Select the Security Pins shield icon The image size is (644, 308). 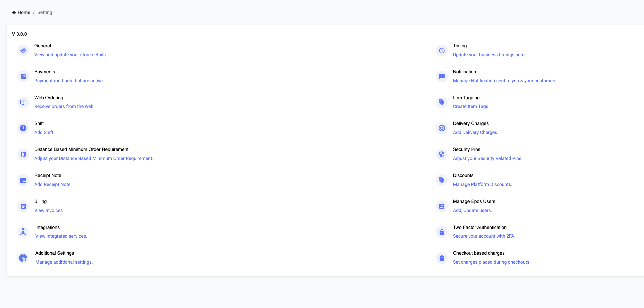click(442, 154)
